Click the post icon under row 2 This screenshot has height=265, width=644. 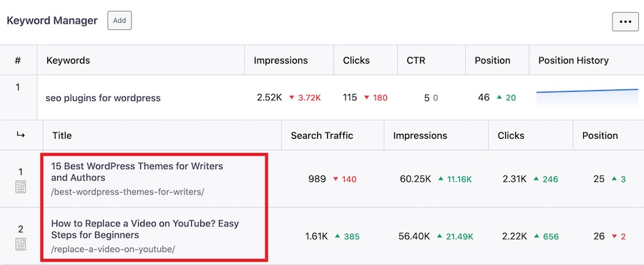[21, 244]
